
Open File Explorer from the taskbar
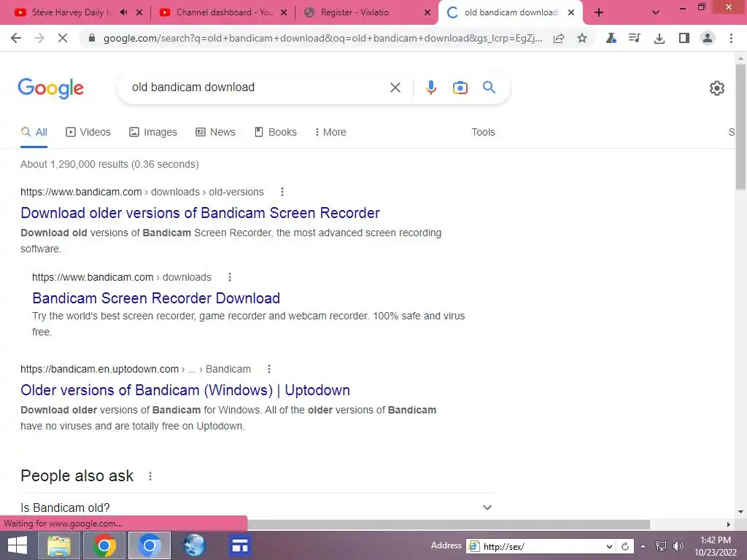coord(58,545)
